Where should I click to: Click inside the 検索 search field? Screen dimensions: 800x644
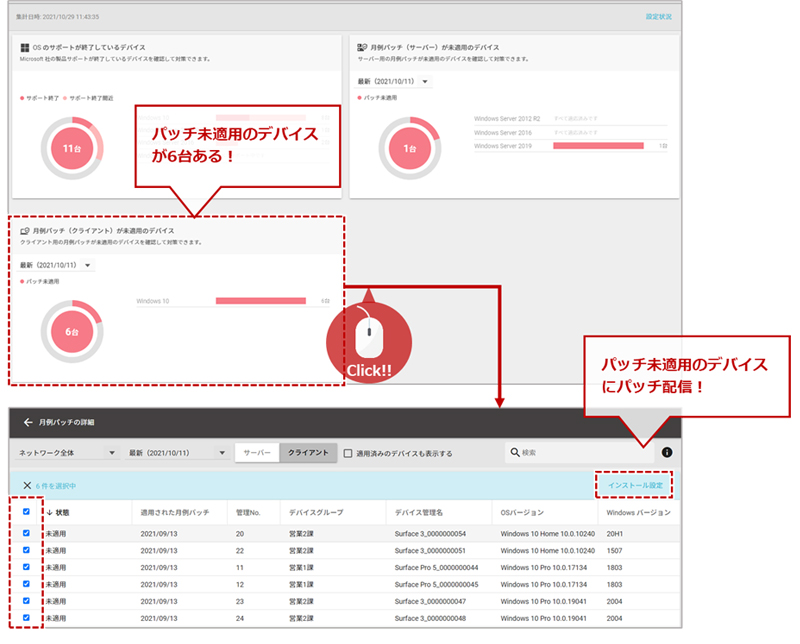pyautogui.click(x=579, y=452)
